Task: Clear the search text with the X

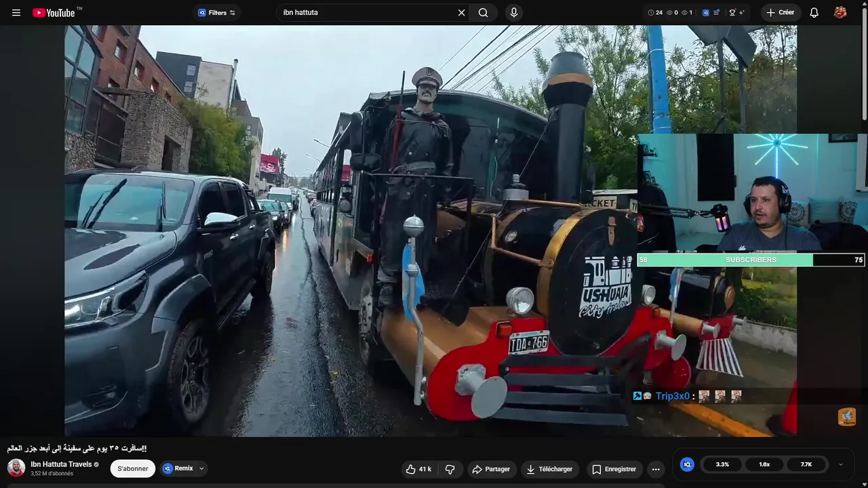Action: point(461,13)
